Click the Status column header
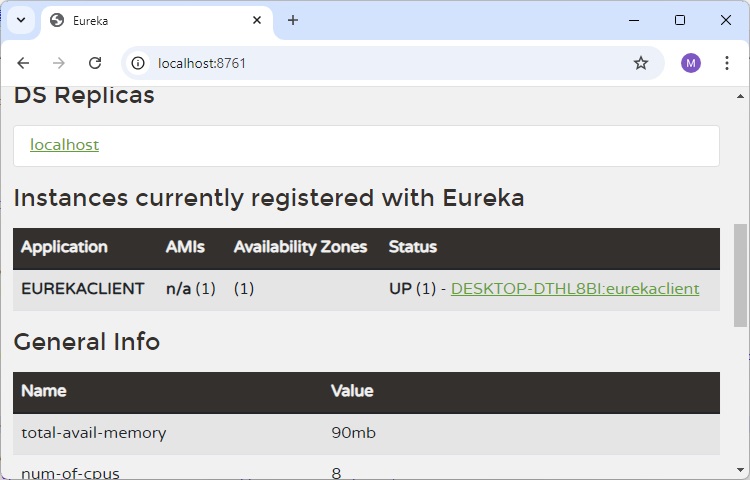This screenshot has width=750, height=480. [413, 247]
